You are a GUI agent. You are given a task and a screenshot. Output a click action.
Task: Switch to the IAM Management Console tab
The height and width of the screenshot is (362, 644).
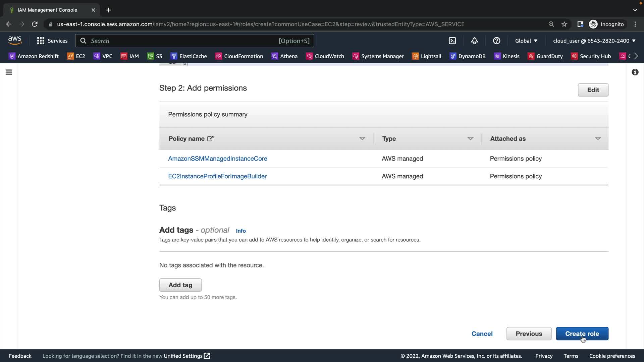click(x=47, y=10)
